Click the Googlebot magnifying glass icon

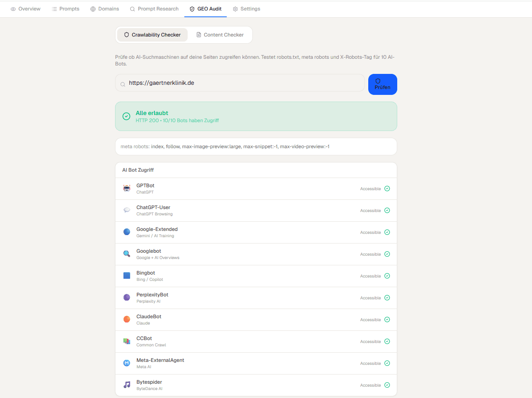[127, 254]
